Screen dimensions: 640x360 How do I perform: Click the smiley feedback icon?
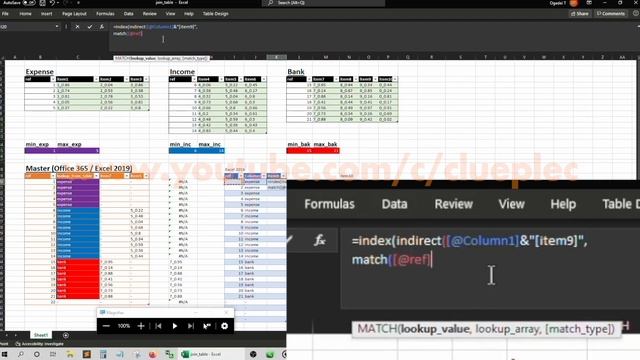point(636,13)
